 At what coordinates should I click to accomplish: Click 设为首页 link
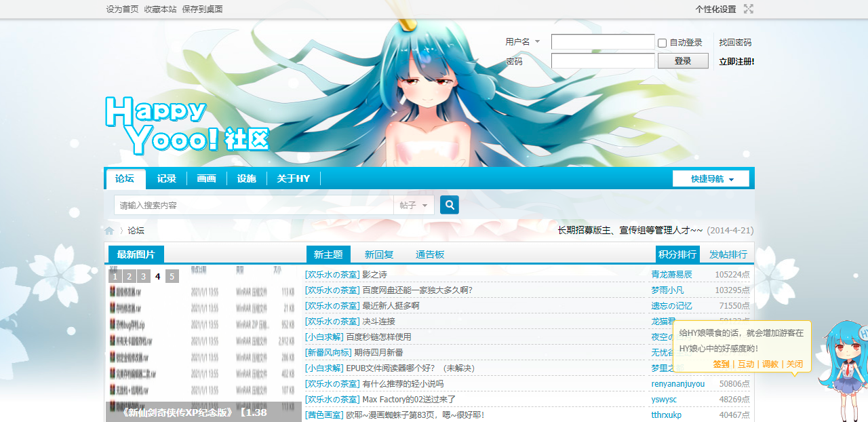click(123, 9)
